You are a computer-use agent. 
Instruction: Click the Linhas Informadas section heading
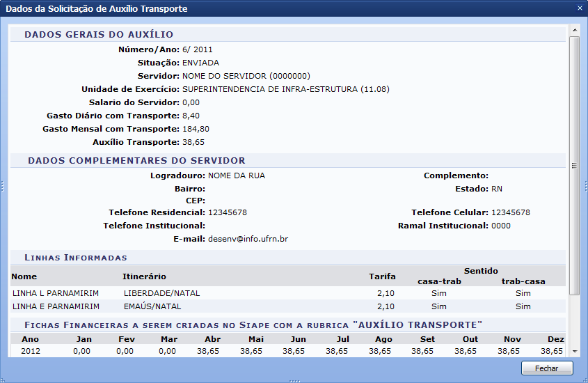(76, 257)
